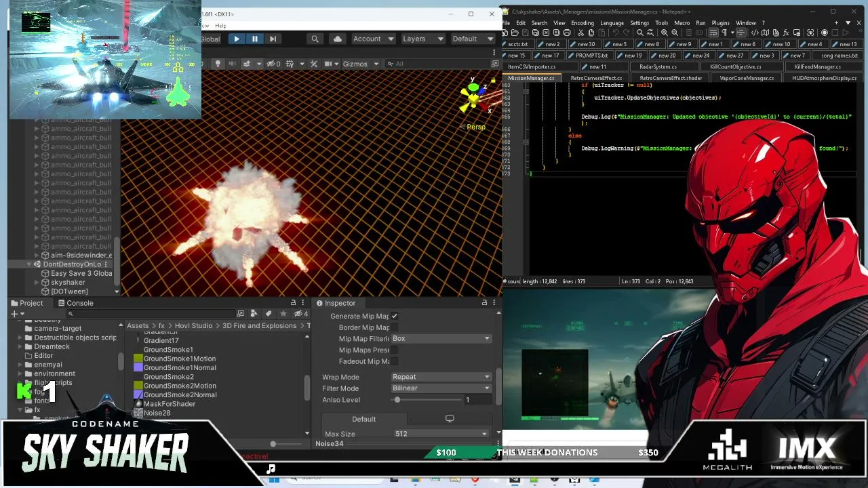
Task: Select GroundSmoke1Motion asset
Action: [175, 359]
